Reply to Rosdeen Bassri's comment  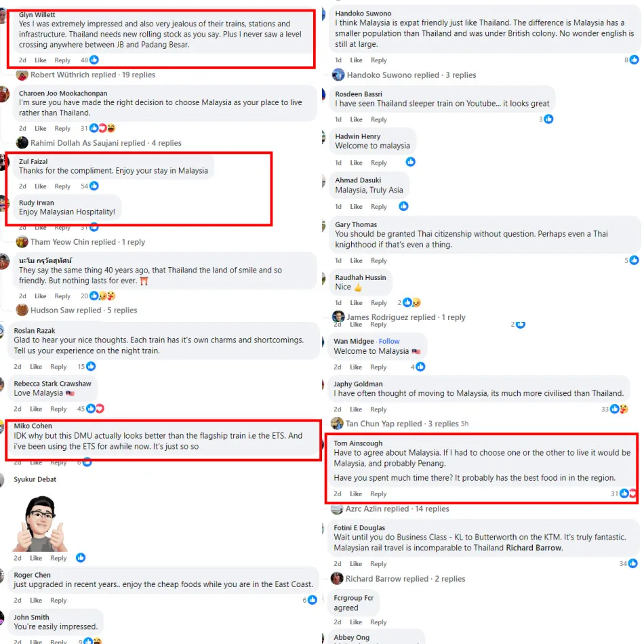pyautogui.click(x=379, y=119)
